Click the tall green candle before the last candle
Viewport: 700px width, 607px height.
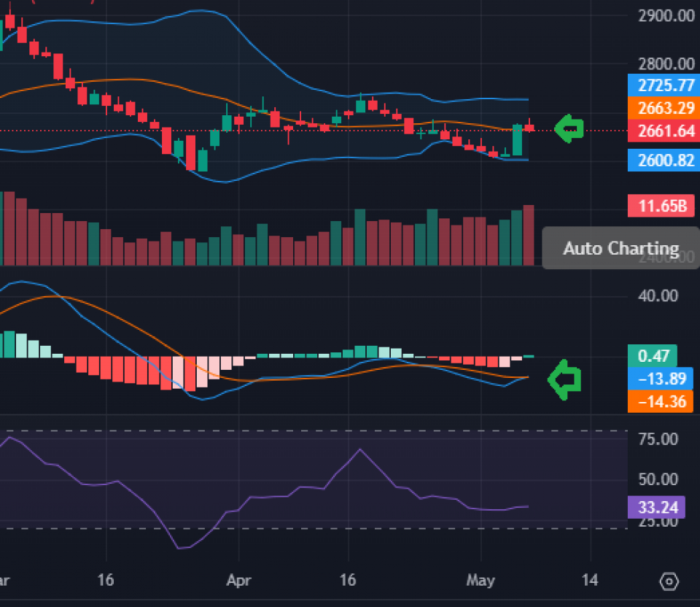click(x=518, y=139)
